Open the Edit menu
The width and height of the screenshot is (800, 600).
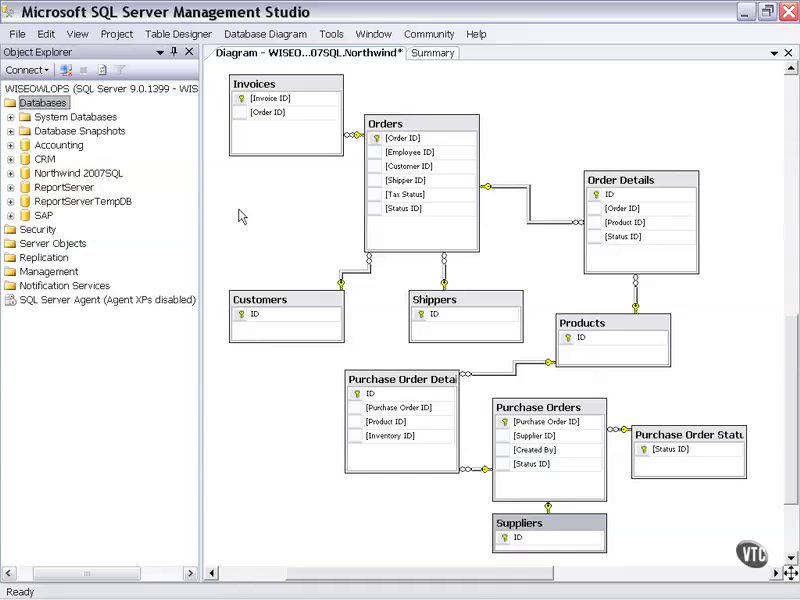[x=46, y=34]
